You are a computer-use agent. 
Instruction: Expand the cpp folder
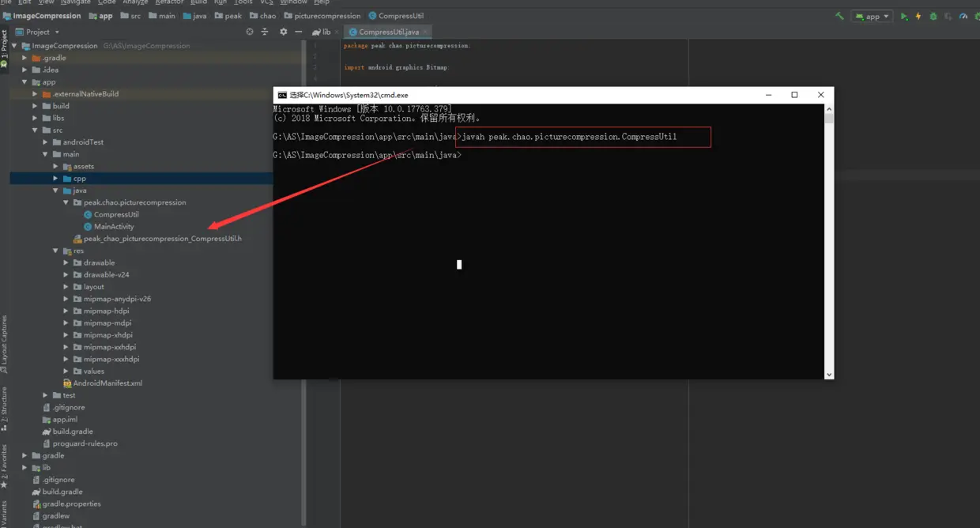(55, 179)
